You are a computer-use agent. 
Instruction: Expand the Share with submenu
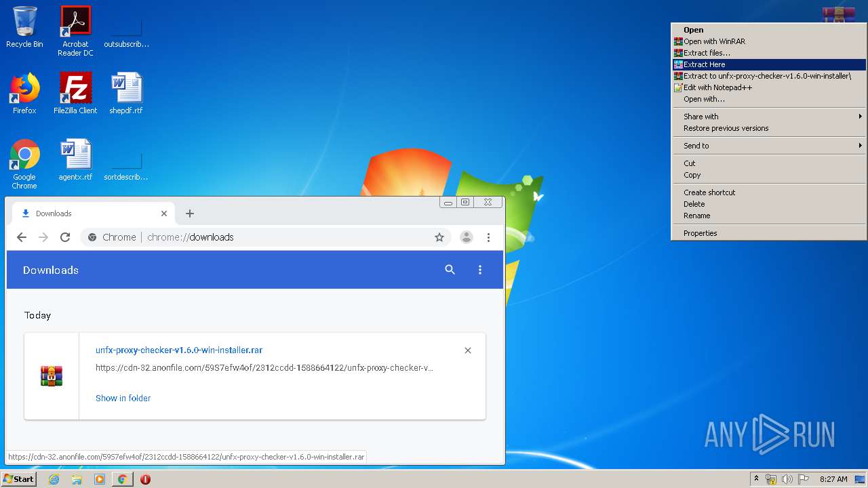[769, 117]
